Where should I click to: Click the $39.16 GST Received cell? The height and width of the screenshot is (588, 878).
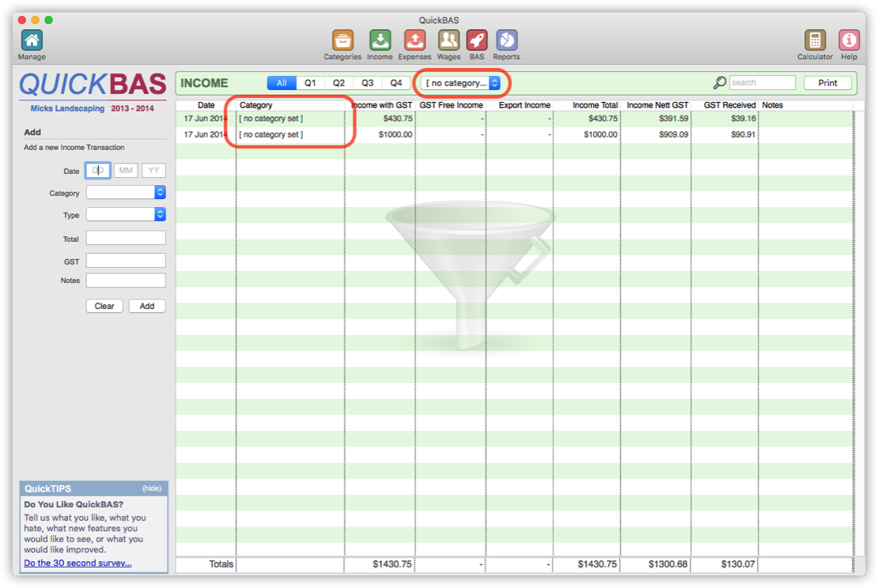(x=725, y=119)
